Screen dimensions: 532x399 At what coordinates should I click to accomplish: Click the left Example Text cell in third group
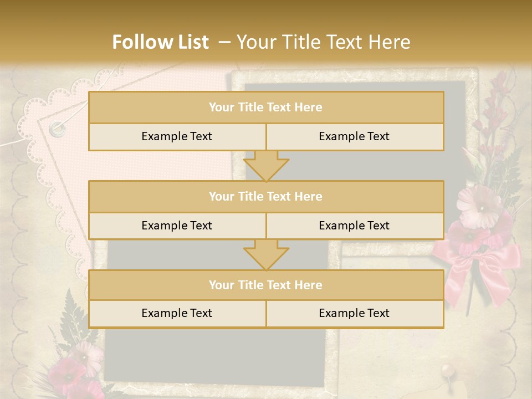click(177, 313)
